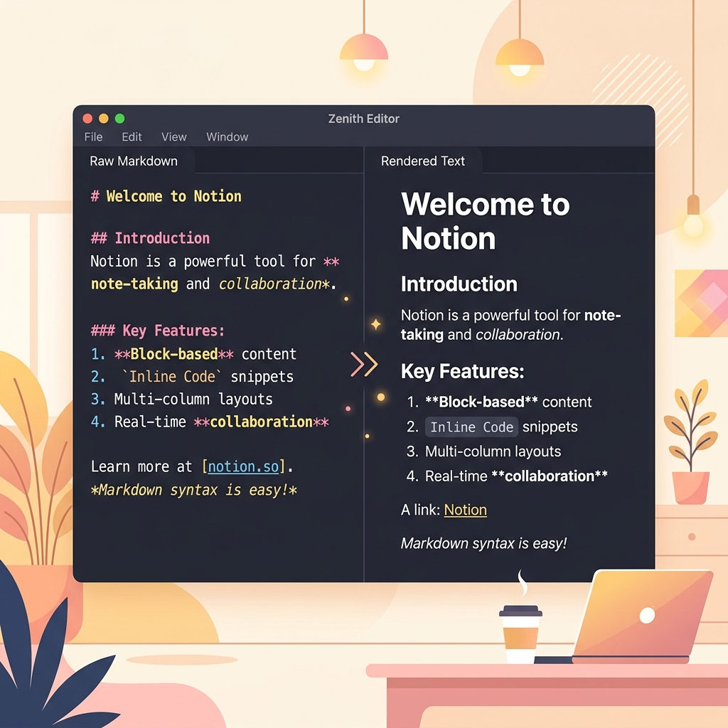Open the View menu
This screenshot has width=728, height=728.
click(x=173, y=137)
